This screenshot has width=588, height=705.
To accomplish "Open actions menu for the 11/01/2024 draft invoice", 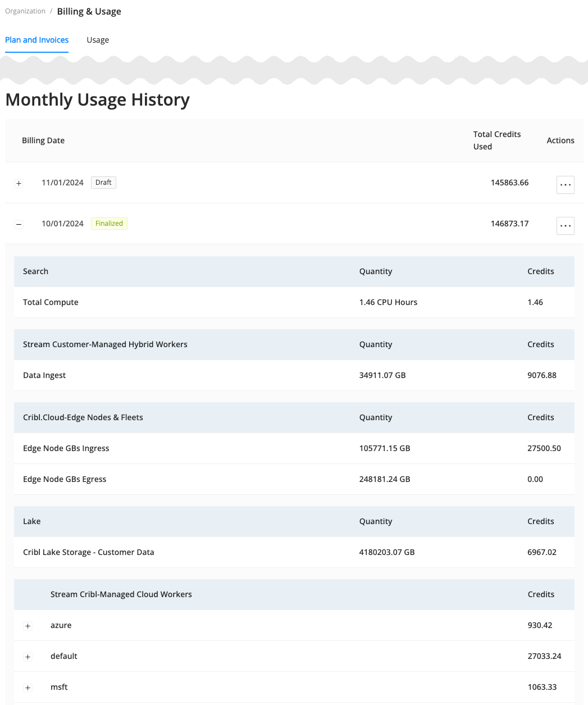I will click(565, 184).
